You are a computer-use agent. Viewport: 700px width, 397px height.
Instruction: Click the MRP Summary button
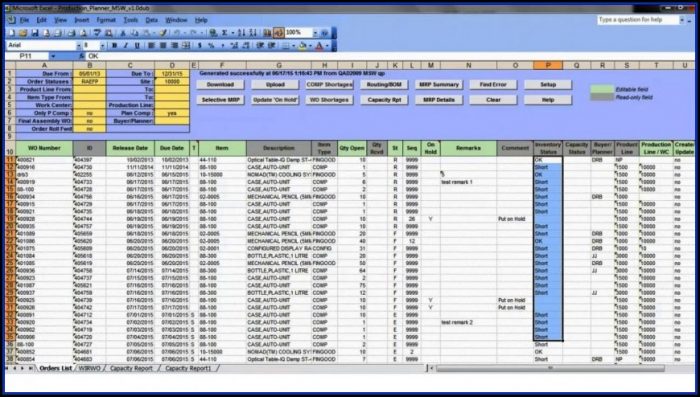pyautogui.click(x=439, y=84)
